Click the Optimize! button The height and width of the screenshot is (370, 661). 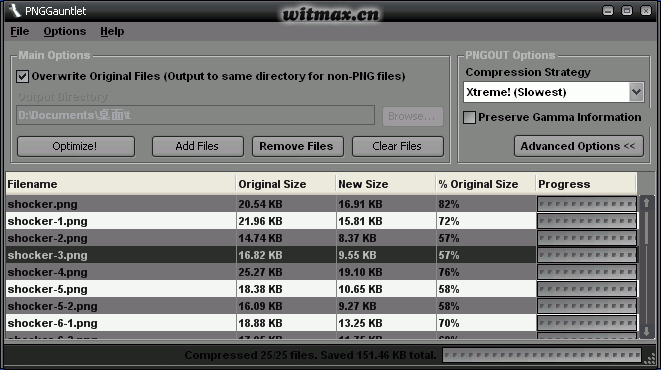point(76,146)
